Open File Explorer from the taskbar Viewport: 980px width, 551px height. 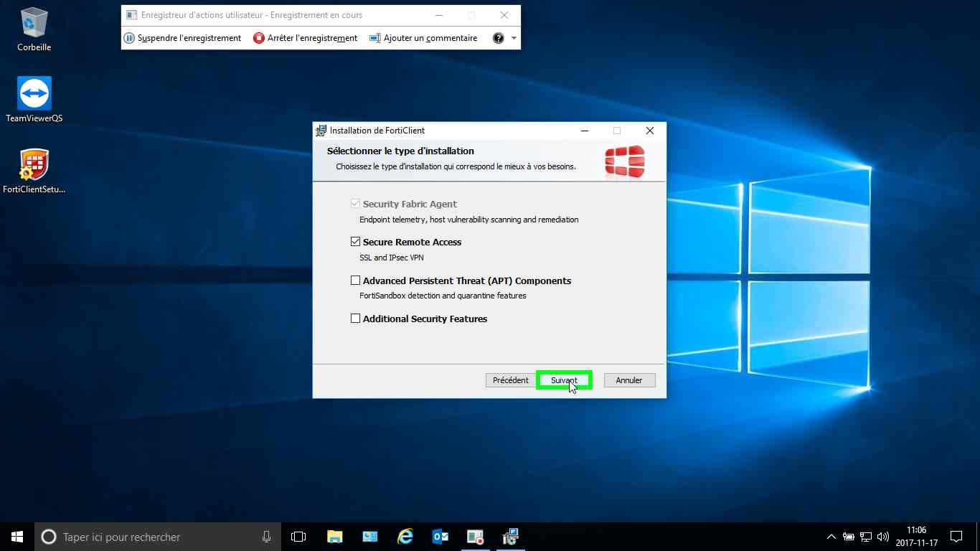[x=334, y=537]
